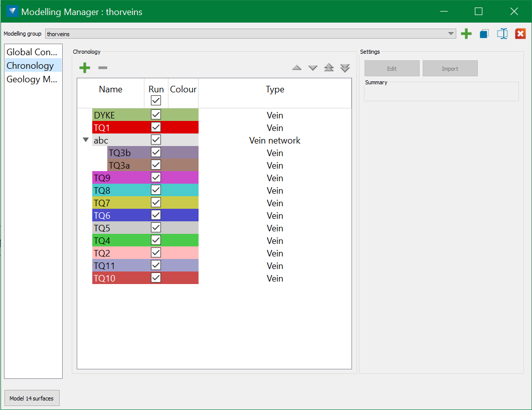Image resolution: width=532 pixels, height=410 pixels.
Task: Click the red delete modelling group icon
Action: (520, 34)
